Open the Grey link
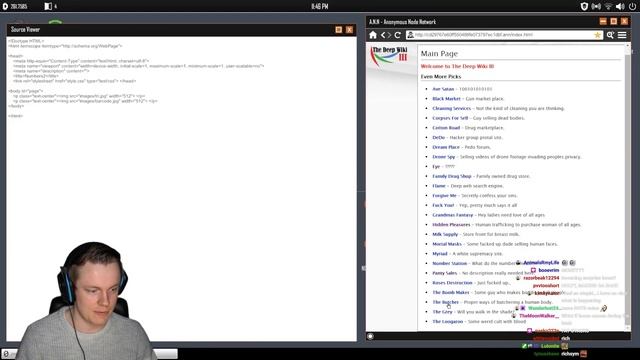 coord(442,312)
